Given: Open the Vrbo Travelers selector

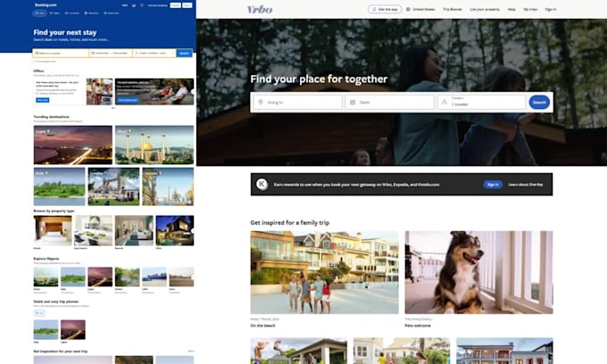Looking at the screenshot, I should coord(481,102).
